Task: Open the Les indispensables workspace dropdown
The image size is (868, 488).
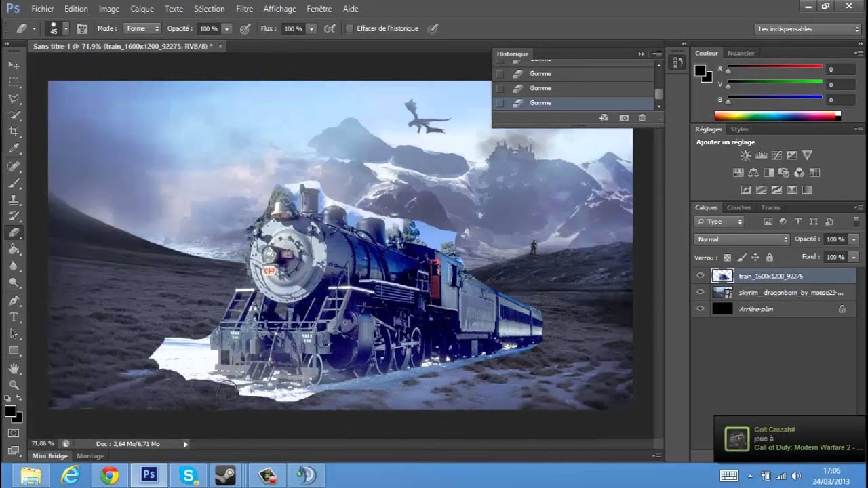Action: tap(808, 29)
